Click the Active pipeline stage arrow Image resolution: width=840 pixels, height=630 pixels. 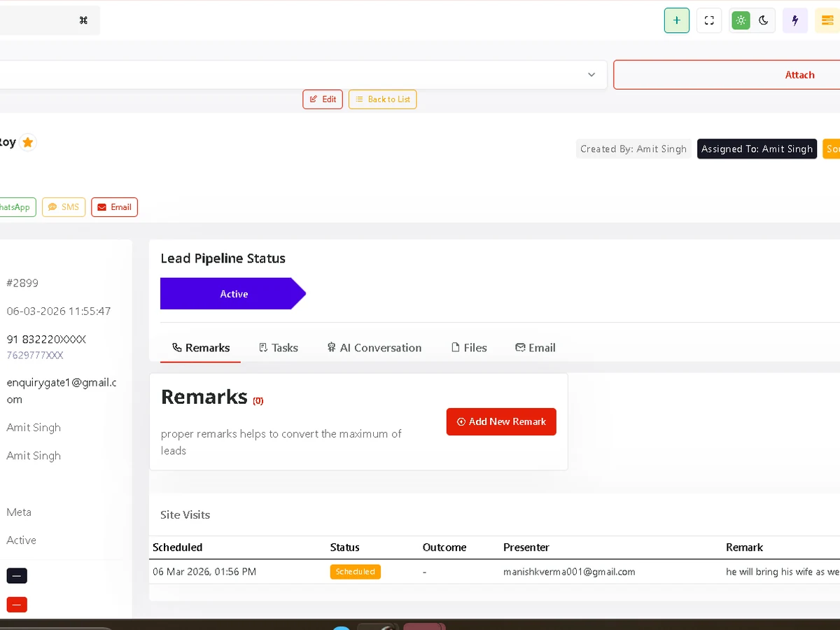click(x=233, y=294)
